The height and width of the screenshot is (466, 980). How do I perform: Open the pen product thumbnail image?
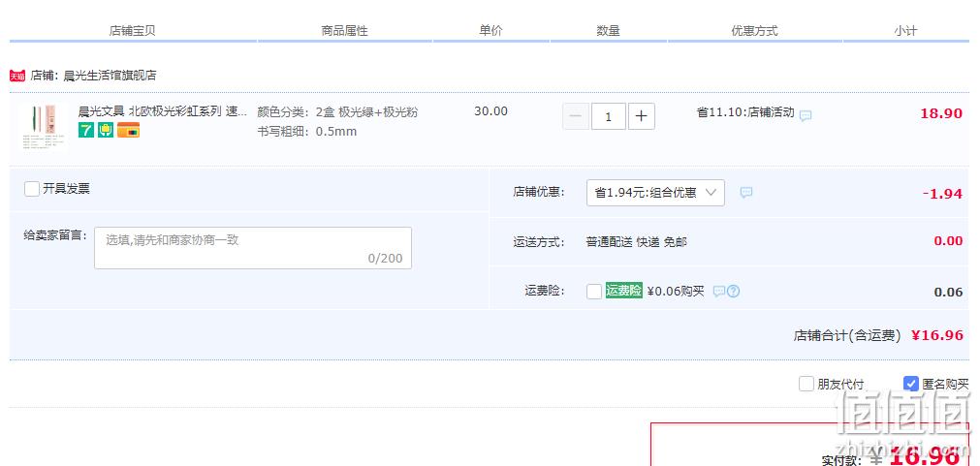point(43,128)
